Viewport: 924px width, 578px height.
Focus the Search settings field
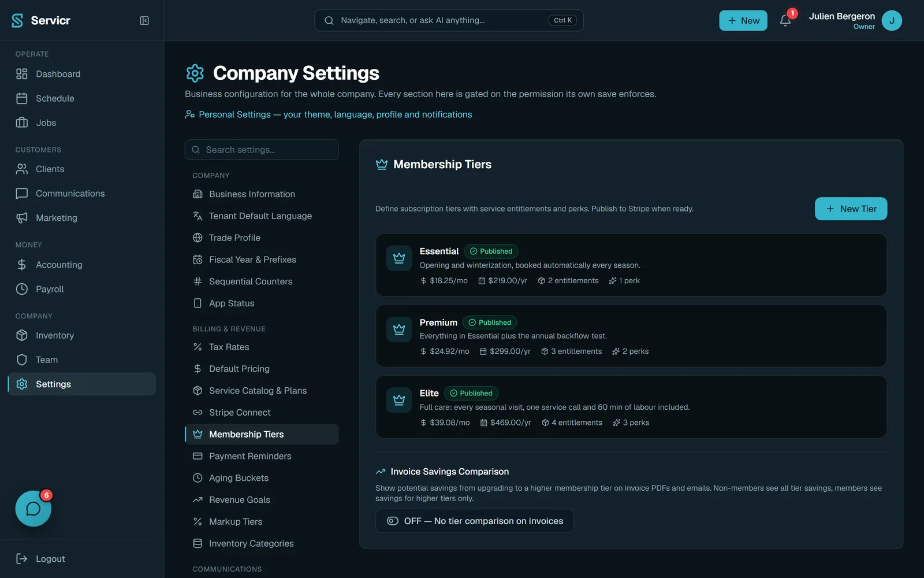262,150
